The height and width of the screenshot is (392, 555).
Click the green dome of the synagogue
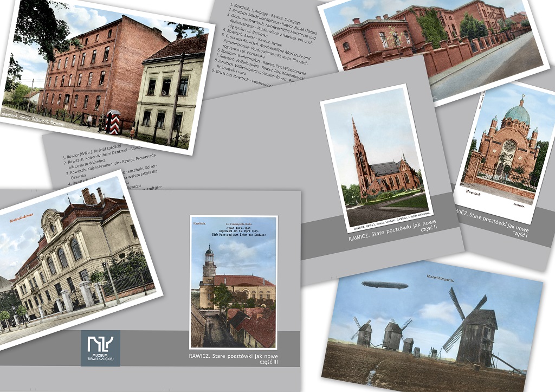click(517, 114)
